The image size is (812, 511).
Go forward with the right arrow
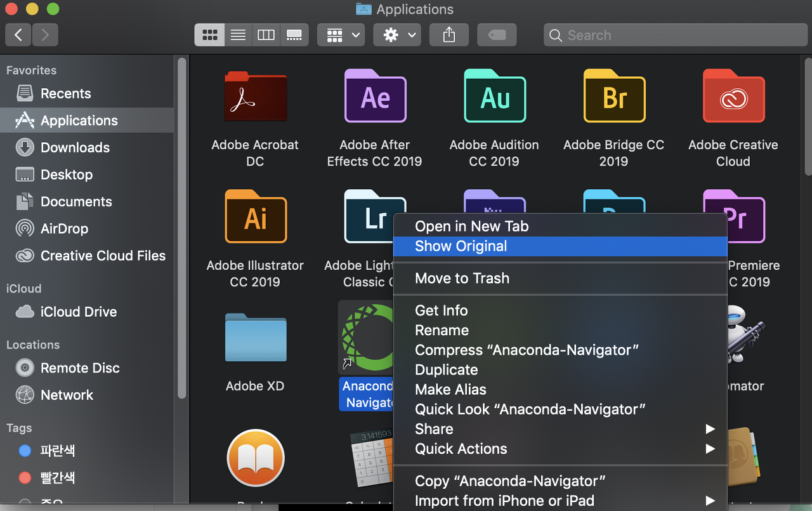45,35
